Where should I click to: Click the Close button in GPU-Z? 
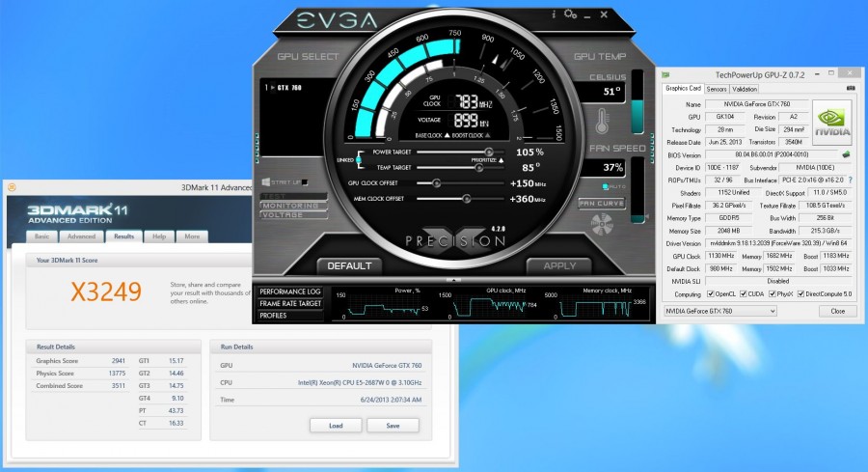pyautogui.click(x=837, y=312)
